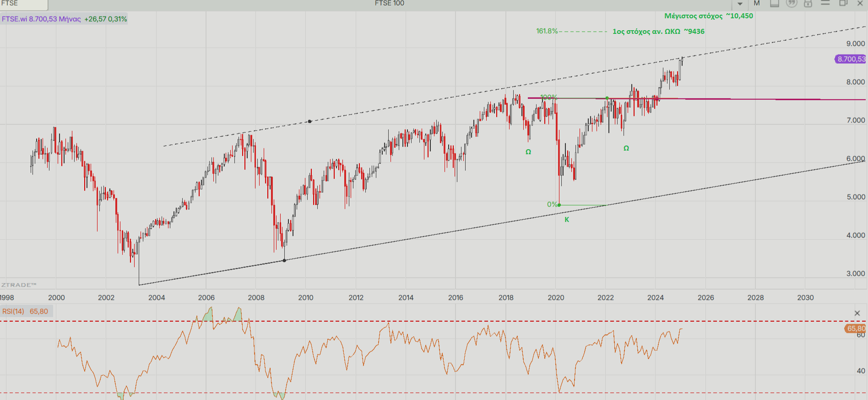Click the lower trendline anchor point near 2009
This screenshot has width=868, height=400.
pyautogui.click(x=284, y=260)
